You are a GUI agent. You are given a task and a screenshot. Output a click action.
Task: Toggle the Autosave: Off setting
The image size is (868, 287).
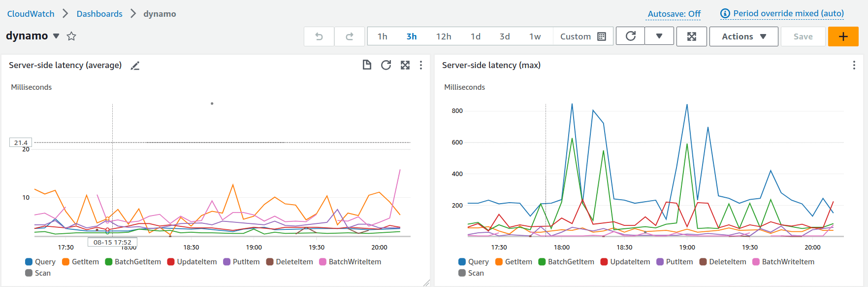point(674,14)
